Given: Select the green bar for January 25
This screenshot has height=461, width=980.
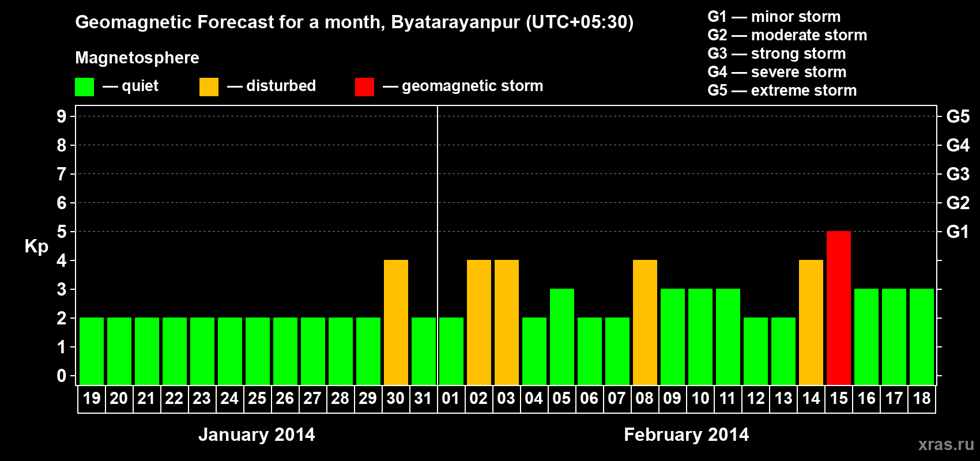Looking at the screenshot, I should tap(258, 351).
